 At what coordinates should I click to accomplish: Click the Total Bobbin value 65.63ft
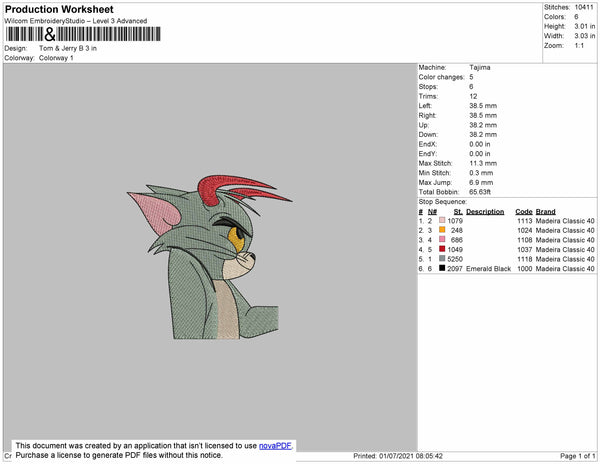click(x=480, y=192)
